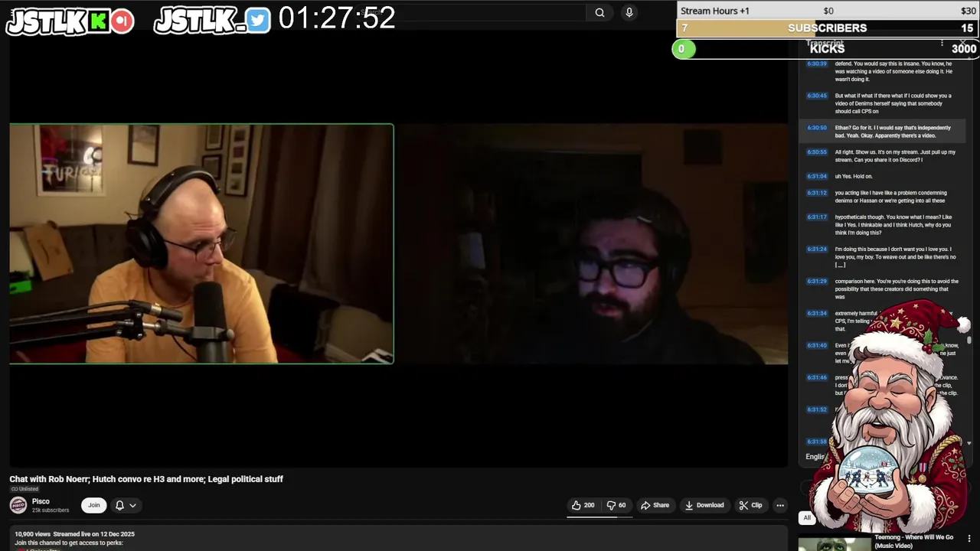980x551 pixels.
Task: Click the right dark webcam feed in video
Action: 591,243
